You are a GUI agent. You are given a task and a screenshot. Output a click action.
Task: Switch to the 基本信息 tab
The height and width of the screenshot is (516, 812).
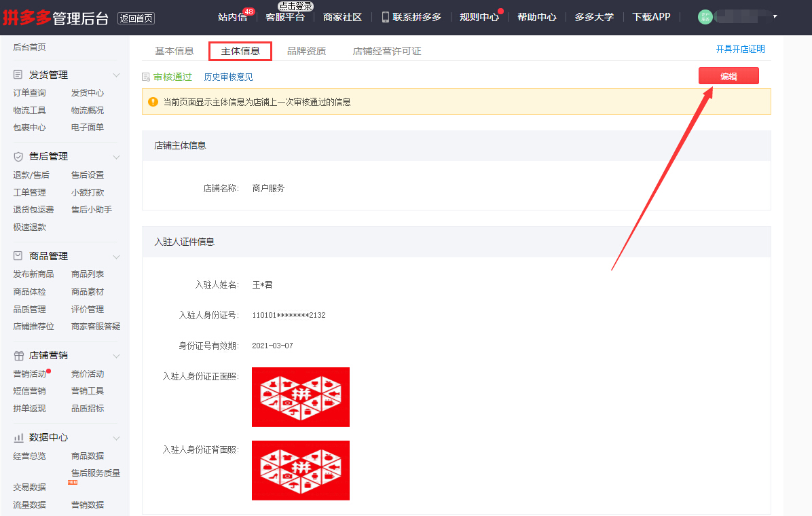coord(174,51)
